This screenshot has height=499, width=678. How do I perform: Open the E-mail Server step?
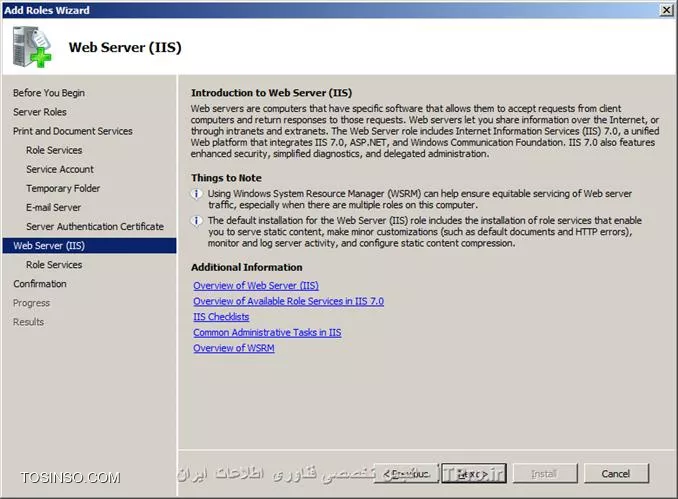[53, 208]
